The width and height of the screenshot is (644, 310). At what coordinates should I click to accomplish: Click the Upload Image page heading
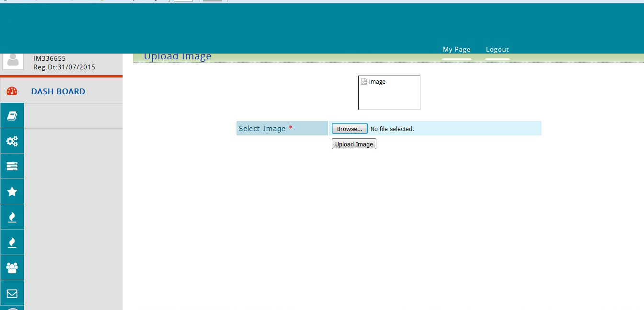[x=178, y=57]
